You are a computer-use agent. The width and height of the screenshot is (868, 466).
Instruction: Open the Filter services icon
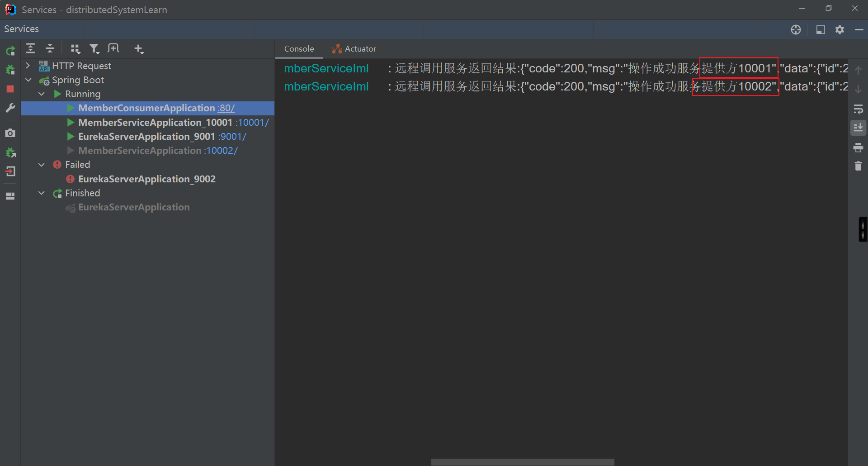click(x=94, y=49)
